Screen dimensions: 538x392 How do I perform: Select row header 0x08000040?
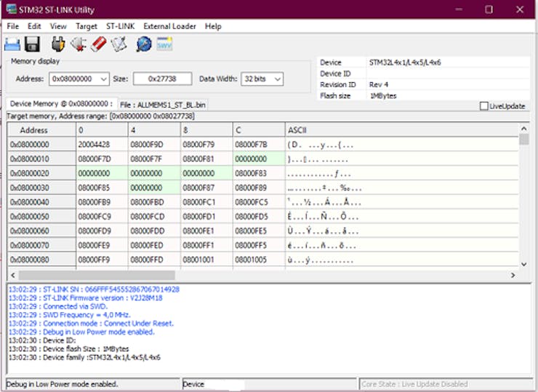41,202
